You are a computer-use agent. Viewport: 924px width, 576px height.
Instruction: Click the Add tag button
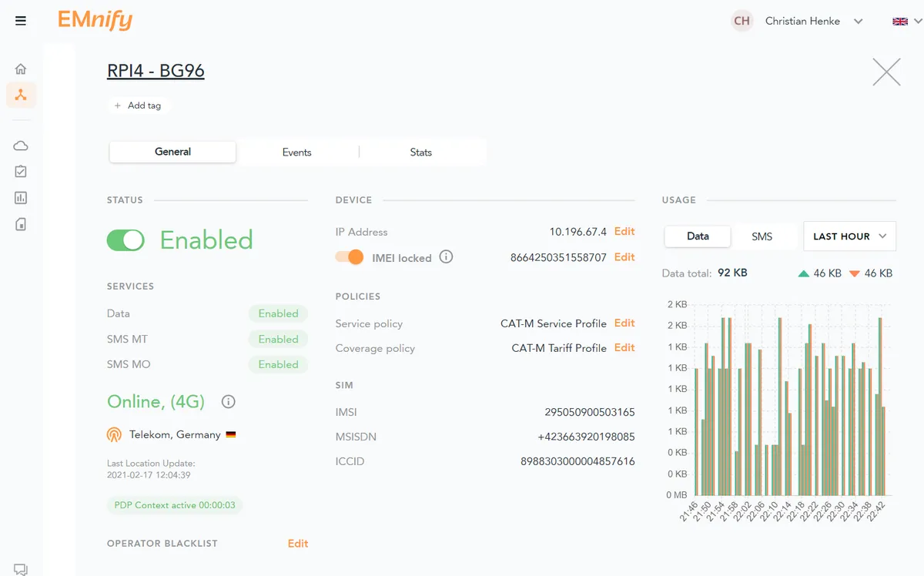138,105
